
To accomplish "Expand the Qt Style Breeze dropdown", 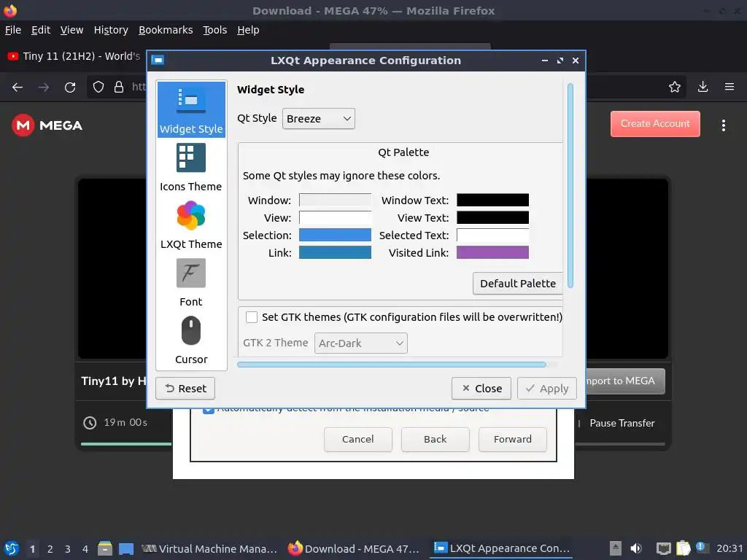I will [x=318, y=119].
